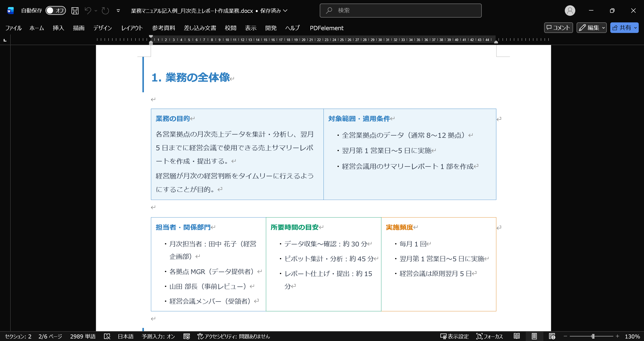This screenshot has height=341, width=644.
Task: Select the Web Layout view icon
Action: coord(552,336)
